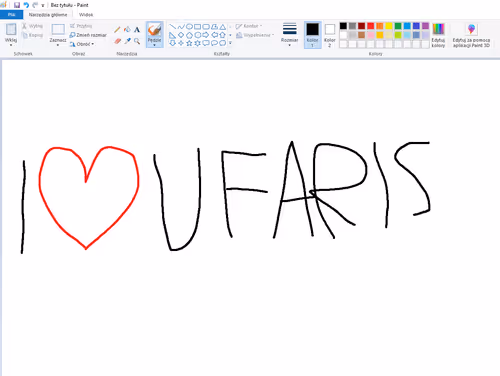500x376 pixels.
Task: Pick the purple color swatch
Action: [x=425, y=26]
